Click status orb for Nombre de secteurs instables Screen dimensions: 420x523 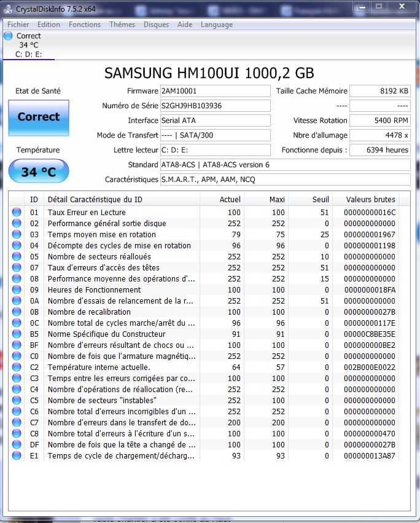pos(17,400)
